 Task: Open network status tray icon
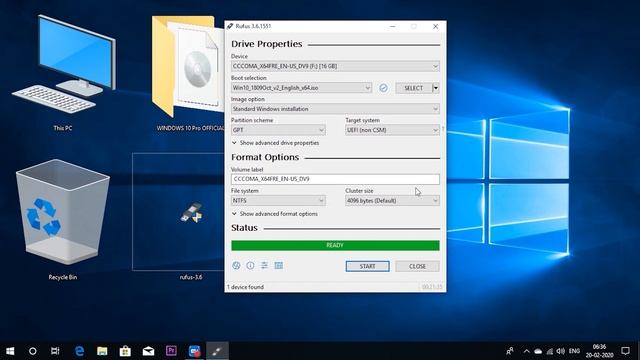click(x=550, y=351)
